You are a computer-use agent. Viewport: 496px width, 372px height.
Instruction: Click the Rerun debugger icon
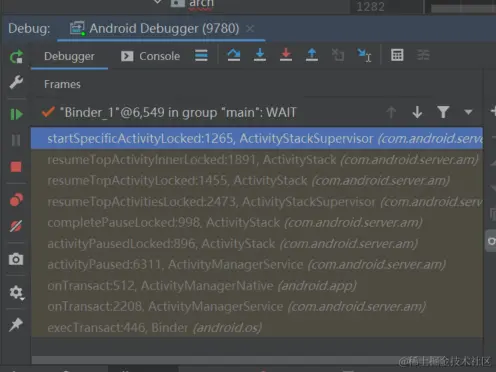[16, 57]
